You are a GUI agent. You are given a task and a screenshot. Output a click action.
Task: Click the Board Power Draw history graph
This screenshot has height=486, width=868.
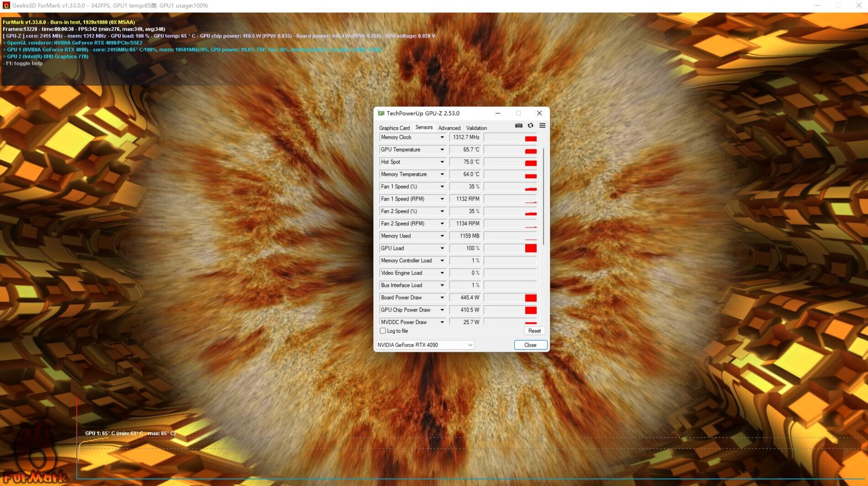pyautogui.click(x=510, y=298)
